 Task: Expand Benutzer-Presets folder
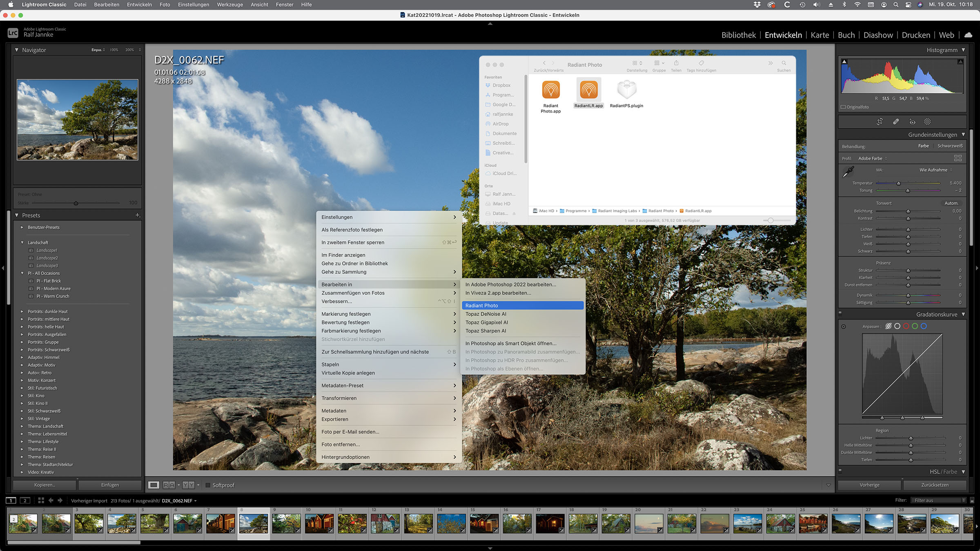pos(22,227)
